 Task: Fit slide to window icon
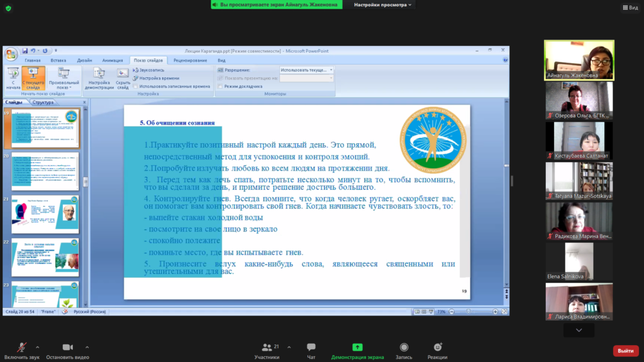click(x=504, y=312)
